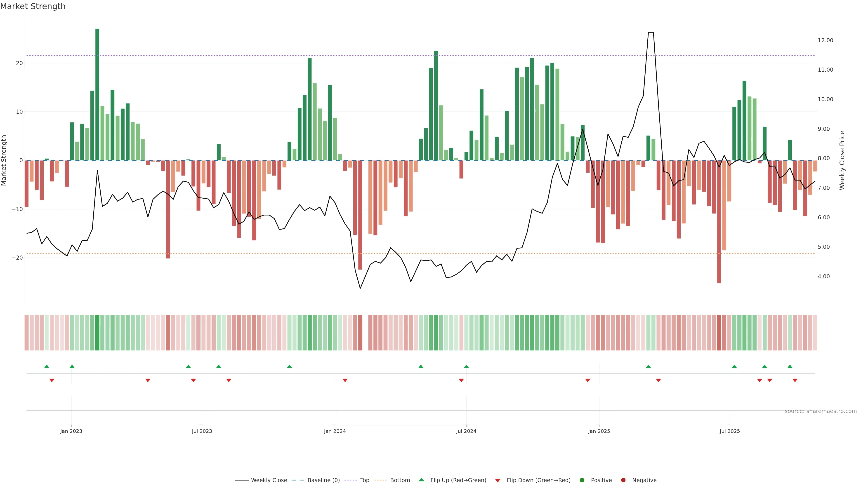Click Flip Up green triangle legend icon
Viewport: 868px width, 488px height.
(x=421, y=480)
